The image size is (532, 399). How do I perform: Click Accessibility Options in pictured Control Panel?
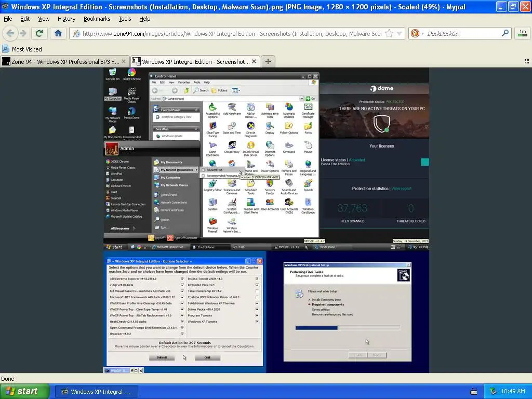212,111
